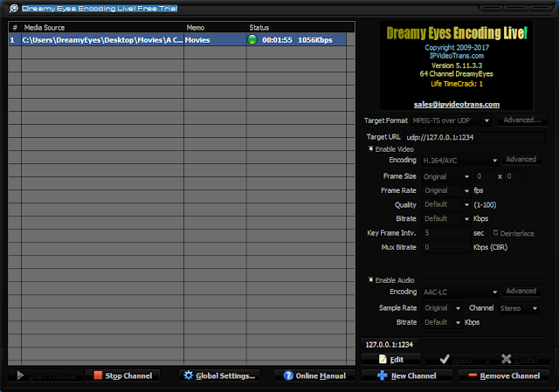The height and width of the screenshot is (392, 559).
Task: Click the Edit button
Action: tap(390, 359)
